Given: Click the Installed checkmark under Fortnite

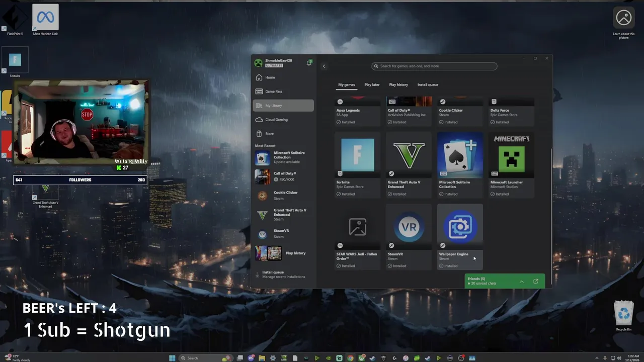Looking at the screenshot, I should pyautogui.click(x=339, y=194).
